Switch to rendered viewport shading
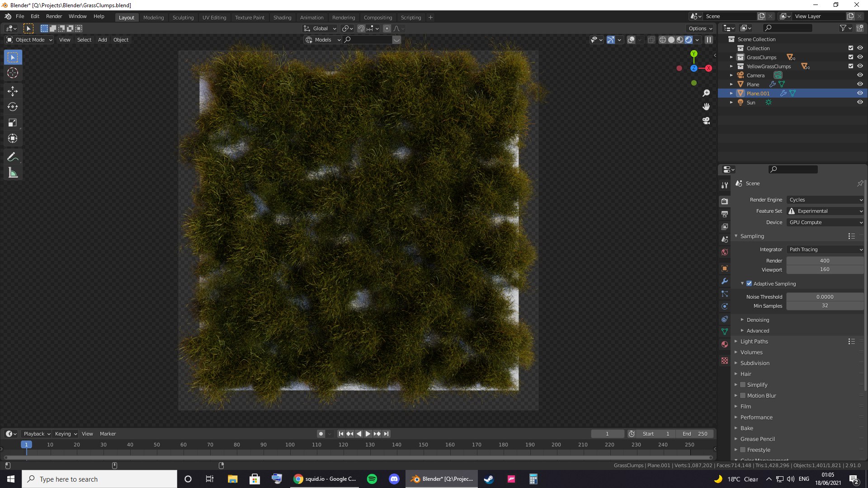The height and width of the screenshot is (488, 868). [689, 40]
